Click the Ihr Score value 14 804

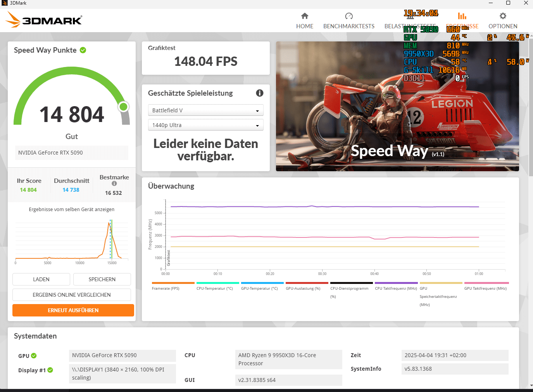(x=28, y=190)
